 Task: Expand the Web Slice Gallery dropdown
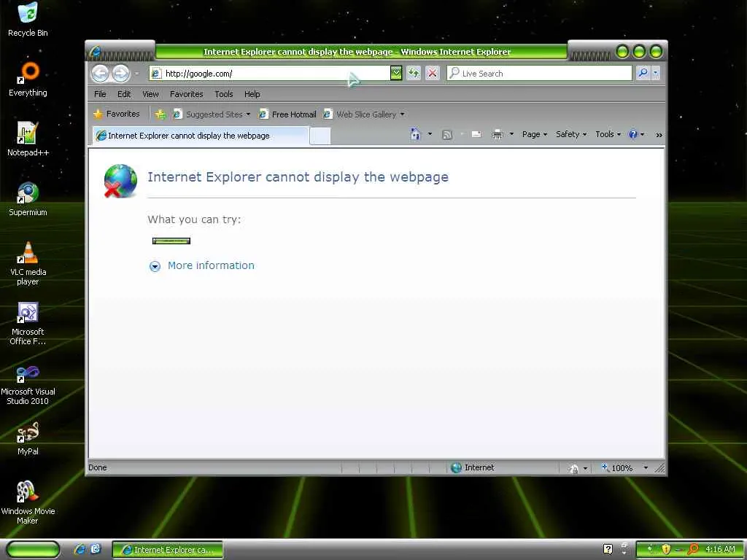click(x=402, y=114)
